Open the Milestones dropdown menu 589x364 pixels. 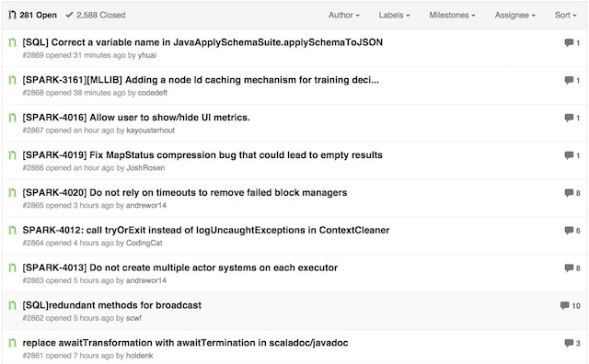(452, 15)
